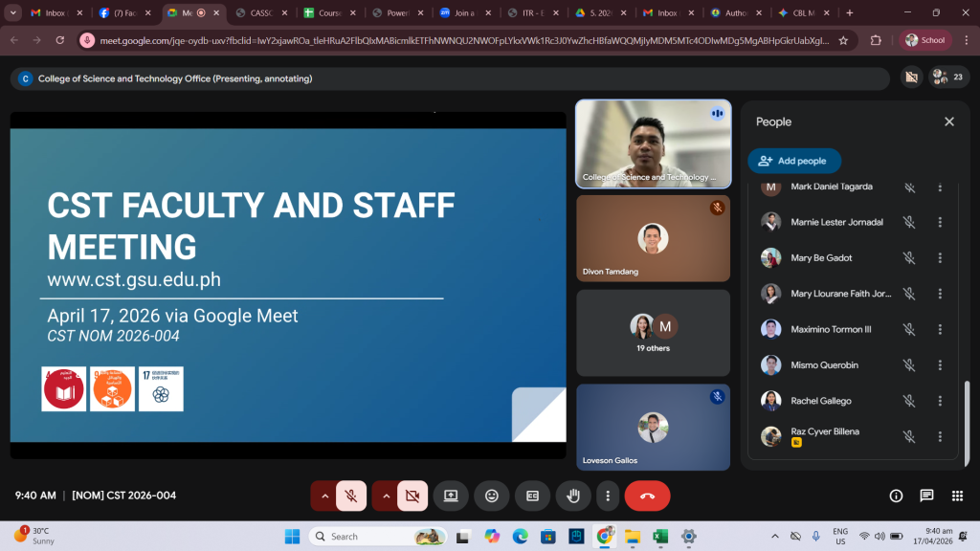This screenshot has width=980, height=551.
Task: Open the participants count icon showing 23
Action: 948,77
